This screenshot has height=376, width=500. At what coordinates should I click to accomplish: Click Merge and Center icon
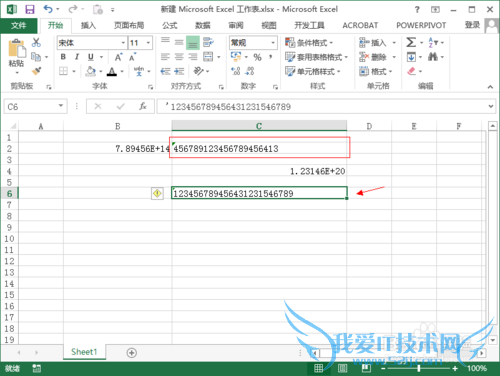click(208, 57)
